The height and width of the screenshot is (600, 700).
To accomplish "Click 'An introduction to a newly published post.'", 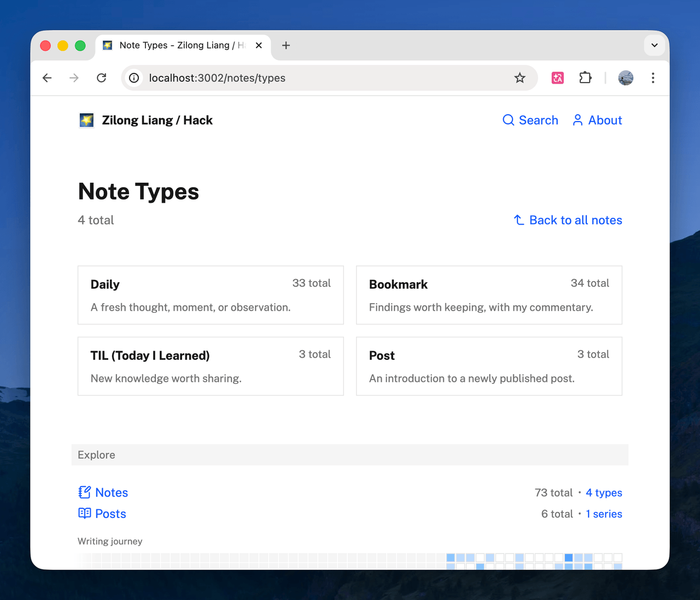I will [x=471, y=378].
